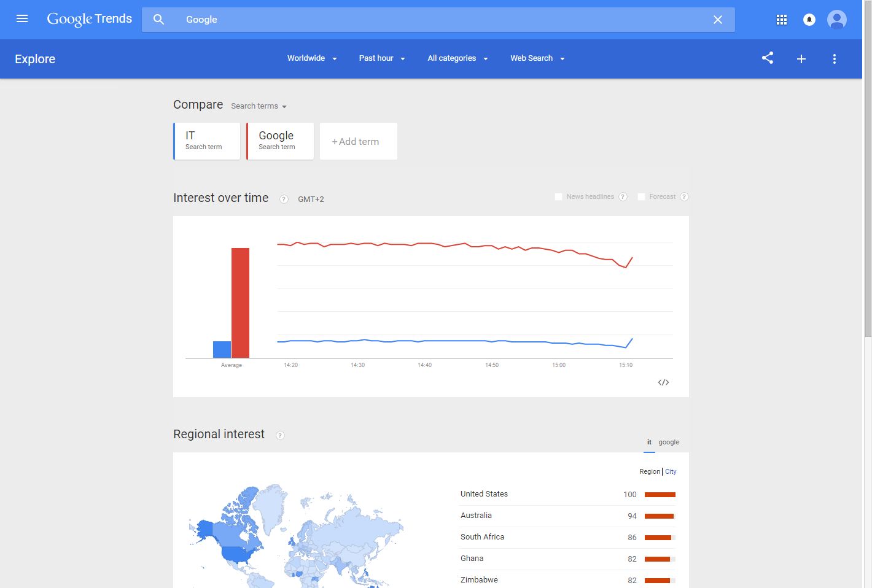Switch regional view to City

pyautogui.click(x=671, y=471)
